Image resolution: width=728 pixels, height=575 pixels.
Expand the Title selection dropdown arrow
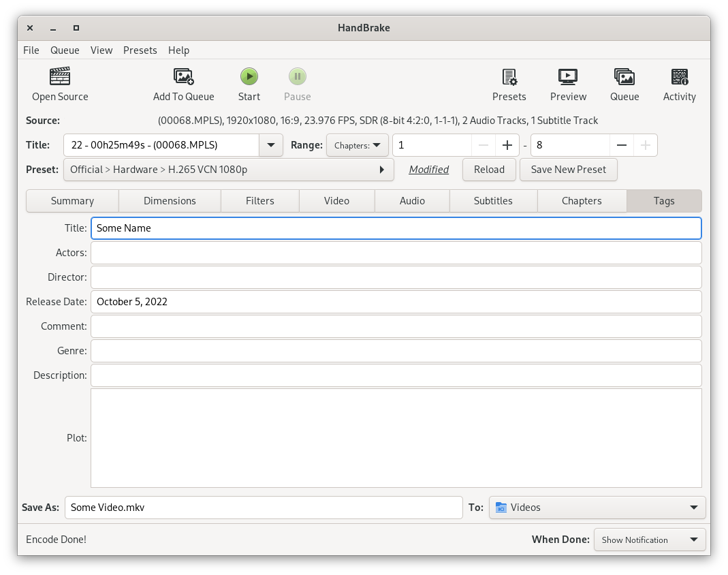tap(271, 145)
